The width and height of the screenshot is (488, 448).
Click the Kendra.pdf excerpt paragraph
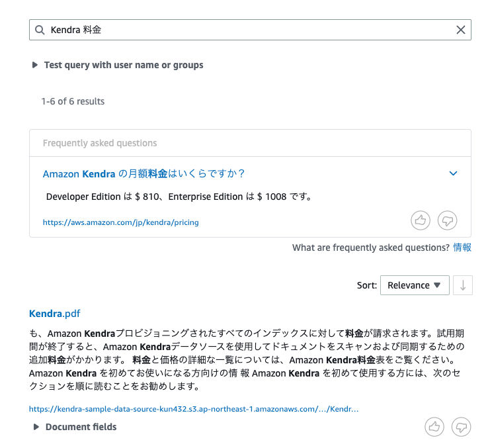click(247, 360)
